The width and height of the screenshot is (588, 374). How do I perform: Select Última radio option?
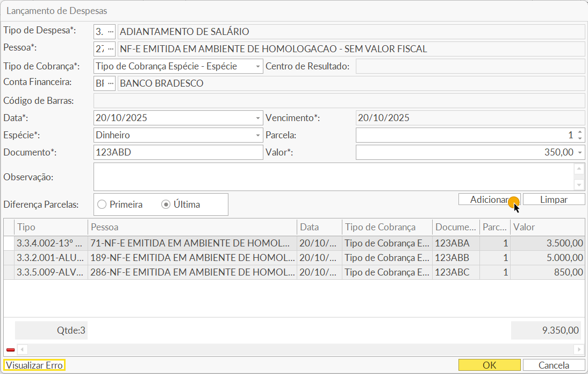pos(166,204)
